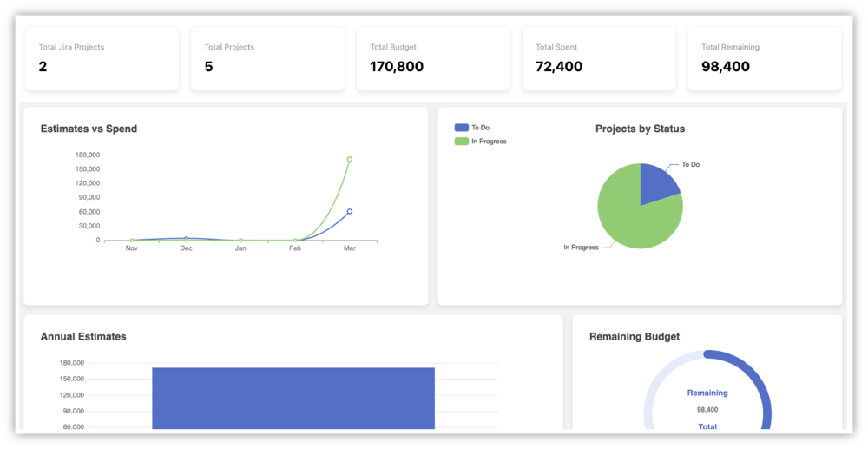Image resolution: width=868 pixels, height=449 pixels.
Task: Click the green Mar data point
Action: tap(349, 159)
